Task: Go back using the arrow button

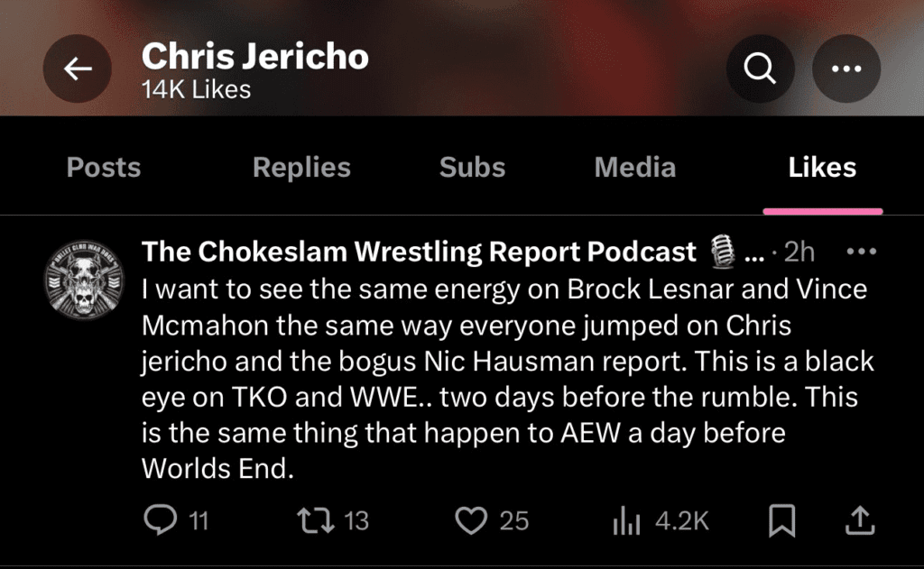Action: (x=78, y=69)
